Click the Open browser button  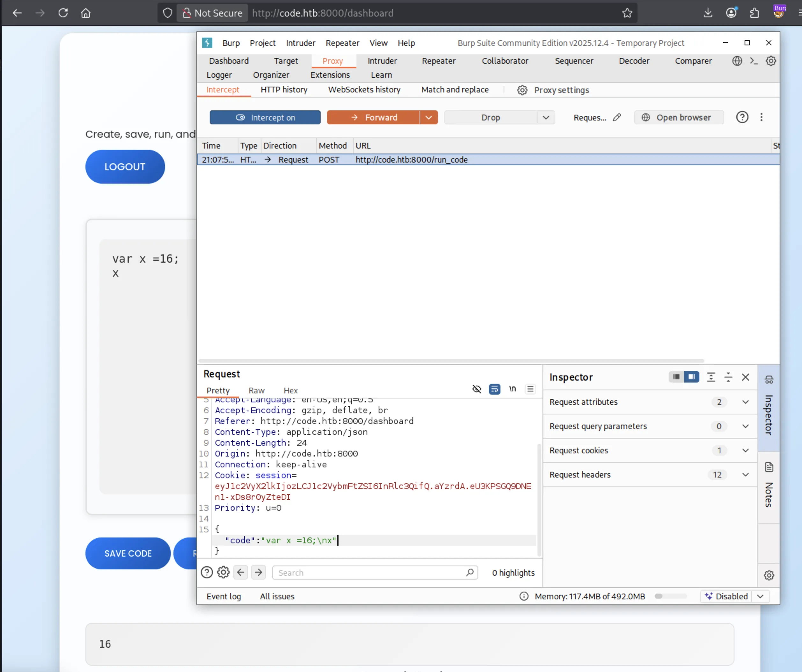coord(679,117)
